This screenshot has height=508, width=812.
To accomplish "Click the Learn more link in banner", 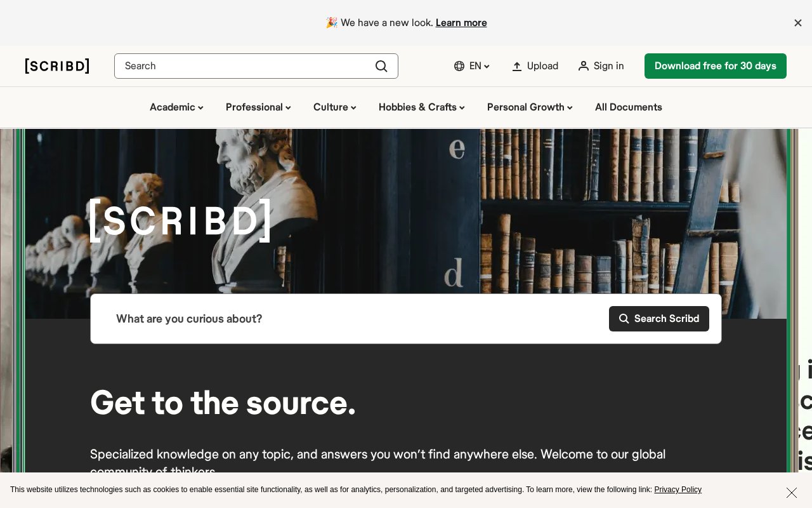I will [x=461, y=23].
